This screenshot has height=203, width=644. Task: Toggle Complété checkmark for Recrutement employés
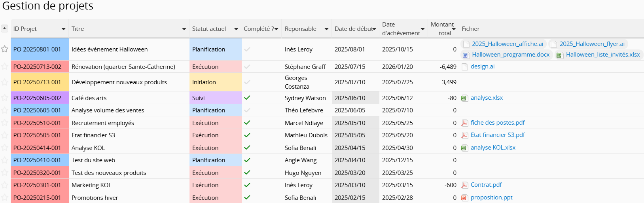[x=247, y=123]
